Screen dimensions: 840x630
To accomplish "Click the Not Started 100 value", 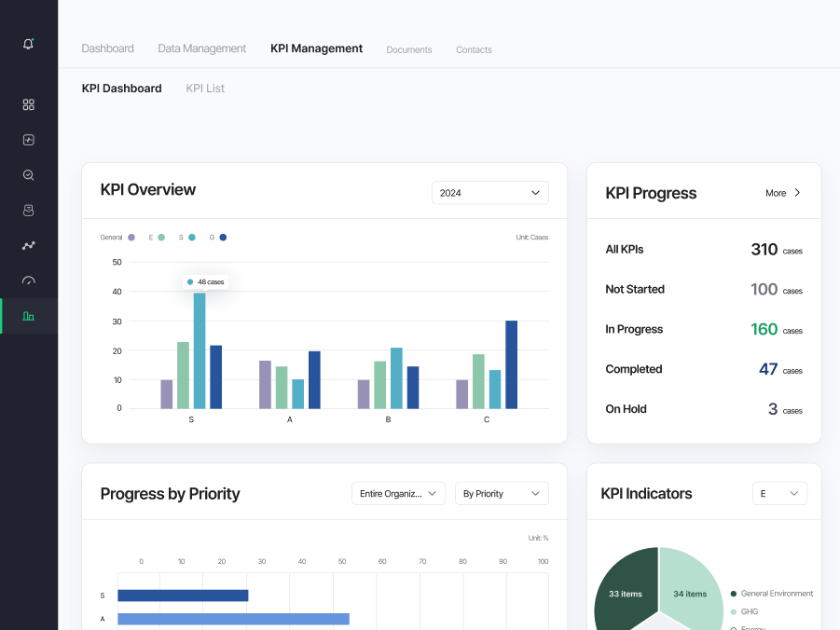I will [x=764, y=289].
